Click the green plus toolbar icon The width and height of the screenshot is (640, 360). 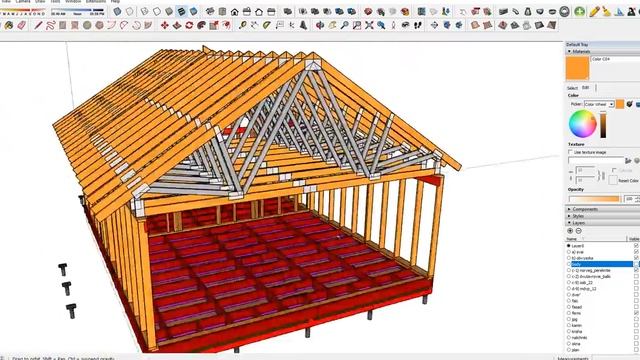pyautogui.click(x=579, y=11)
